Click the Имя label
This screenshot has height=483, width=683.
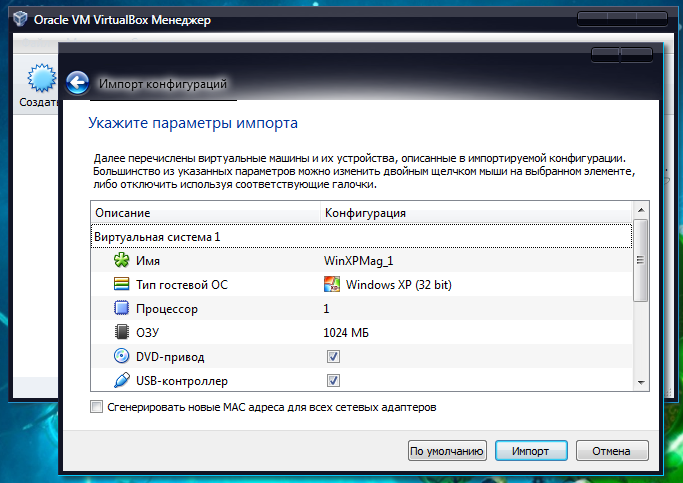point(148,261)
